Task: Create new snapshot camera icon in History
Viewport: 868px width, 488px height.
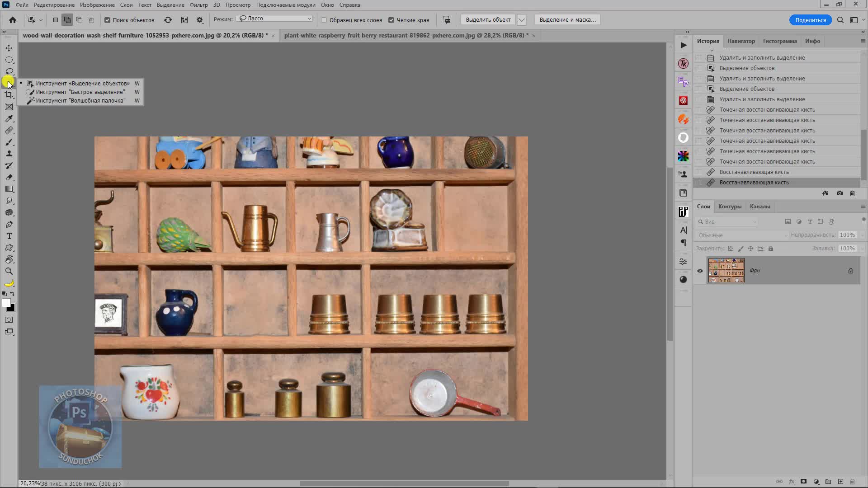Action: point(840,193)
